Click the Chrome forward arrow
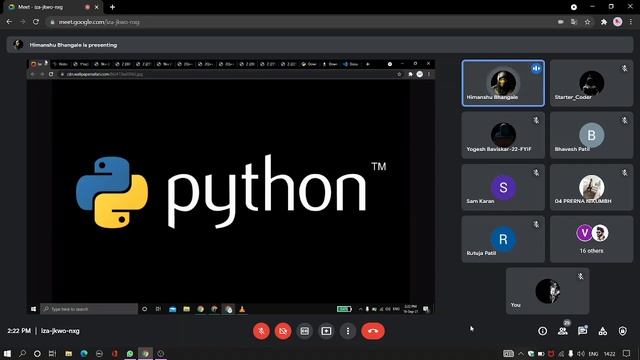This screenshot has width=640, height=360. [x=22, y=22]
